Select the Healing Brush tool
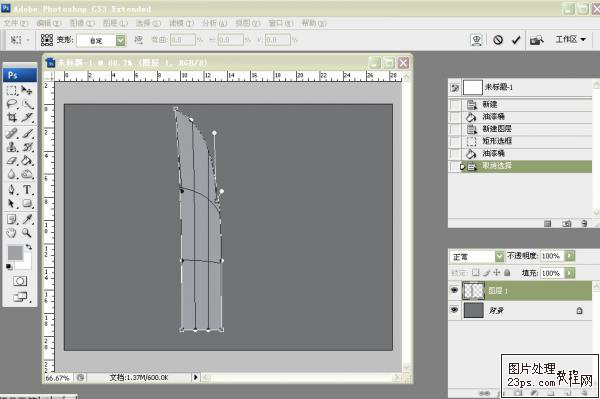This screenshot has width=600, height=399. tap(12, 133)
